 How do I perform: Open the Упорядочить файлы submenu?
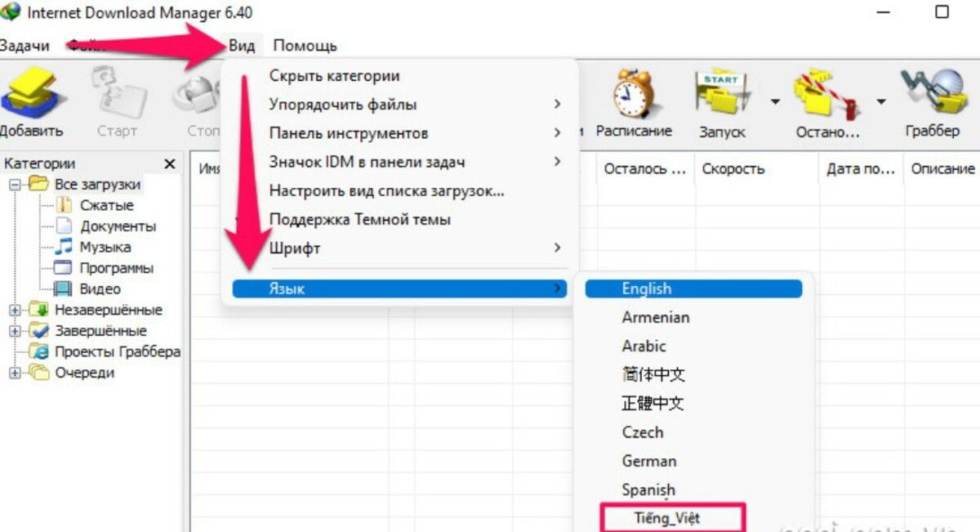tap(399, 105)
